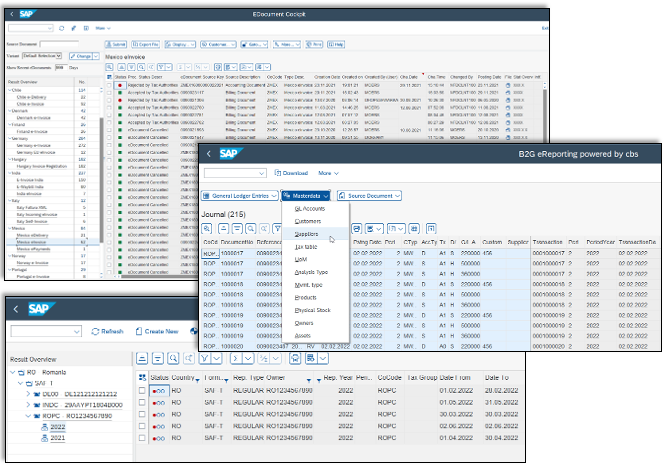Click sort ascending icon in Mexico eInvoice toolbar

click(122, 67)
